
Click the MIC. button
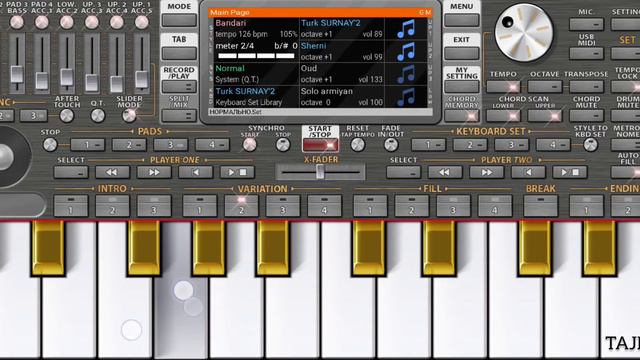point(587,24)
